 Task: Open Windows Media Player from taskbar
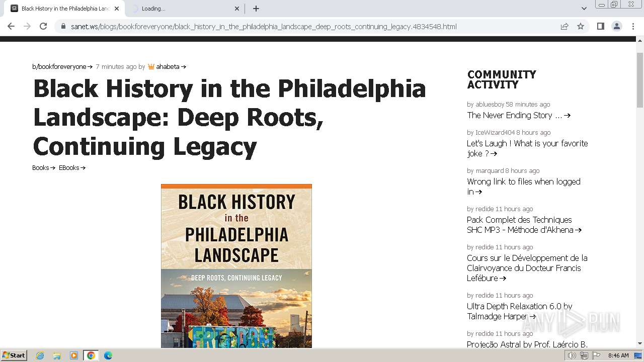point(74,355)
